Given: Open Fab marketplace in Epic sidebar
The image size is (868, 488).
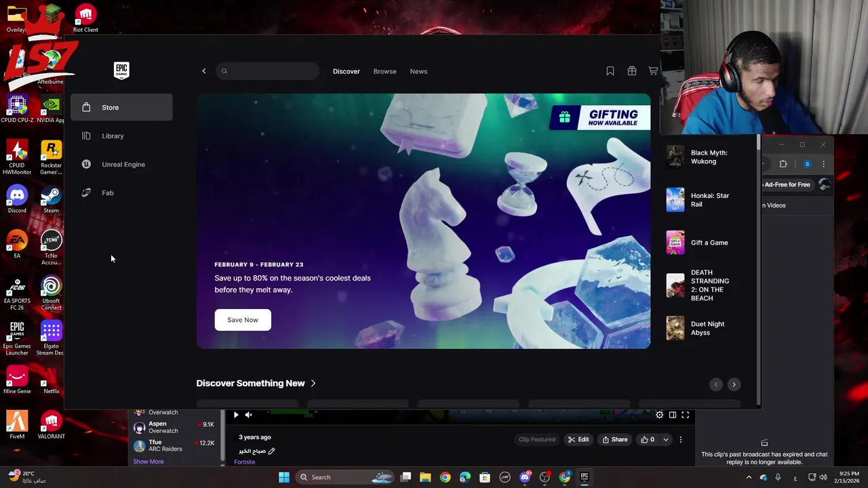Looking at the screenshot, I should tap(121, 192).
